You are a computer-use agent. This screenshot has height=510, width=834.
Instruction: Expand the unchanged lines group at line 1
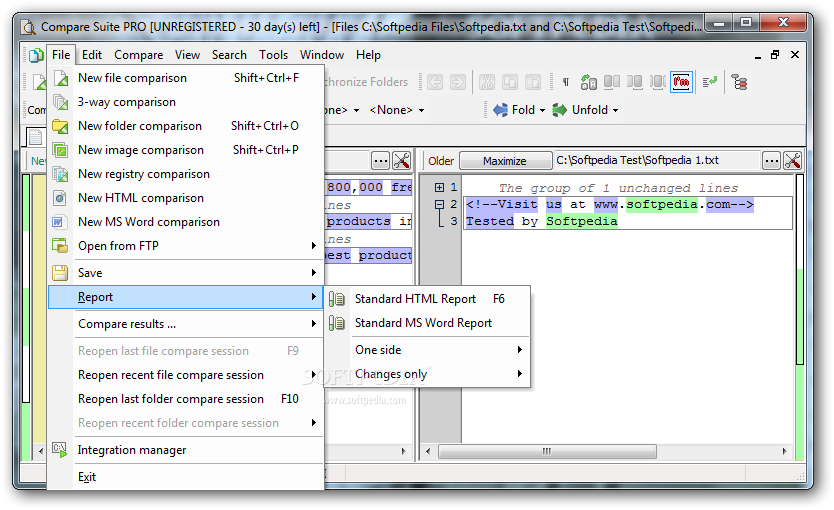point(439,187)
